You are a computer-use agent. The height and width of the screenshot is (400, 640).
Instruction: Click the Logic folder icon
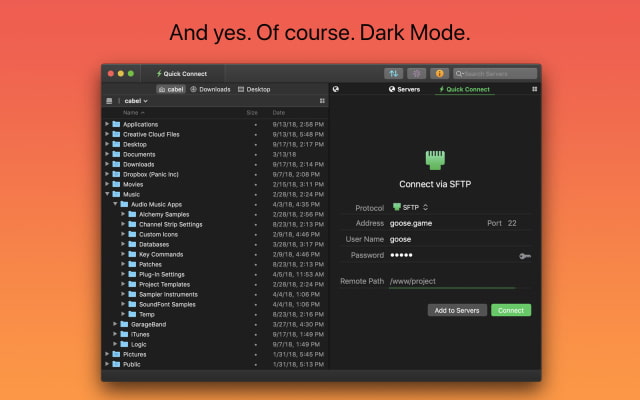(x=124, y=344)
